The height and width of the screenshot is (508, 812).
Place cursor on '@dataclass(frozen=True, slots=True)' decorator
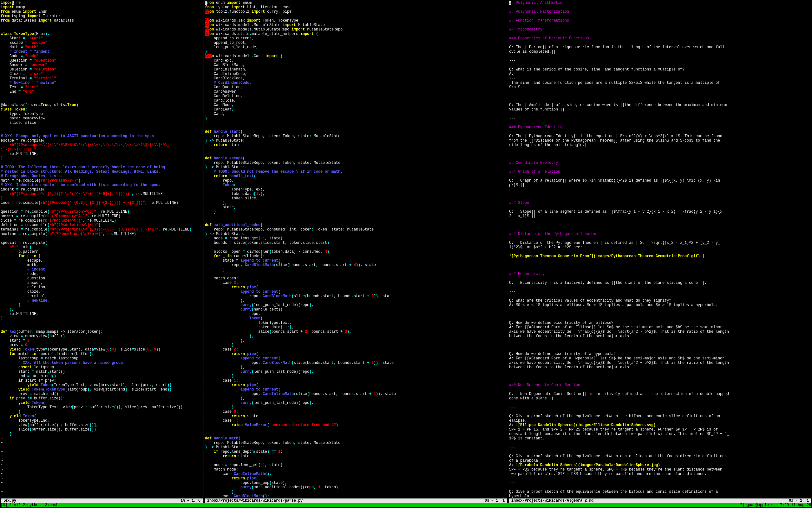tap(39, 105)
